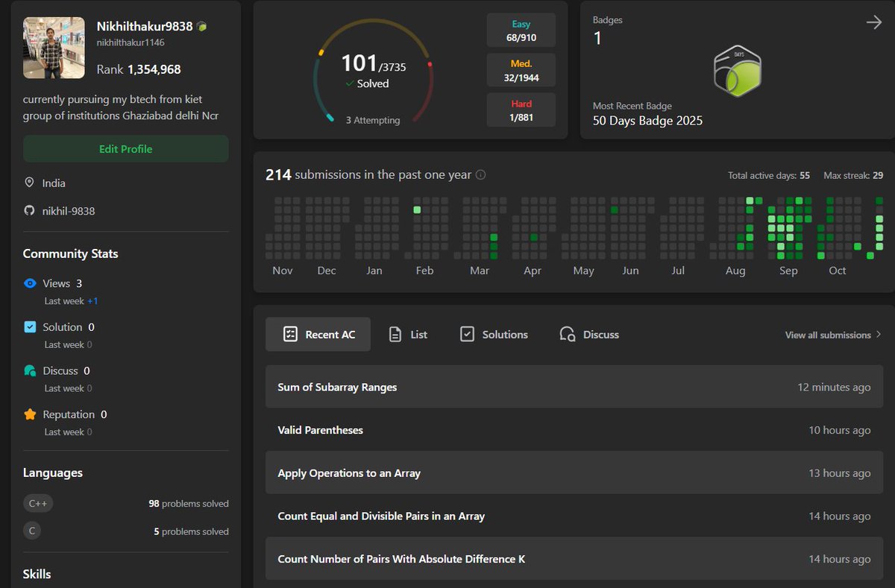This screenshot has width=895, height=588.
Task: Click the checkbox icon in Solutions tab
Action: click(x=467, y=334)
